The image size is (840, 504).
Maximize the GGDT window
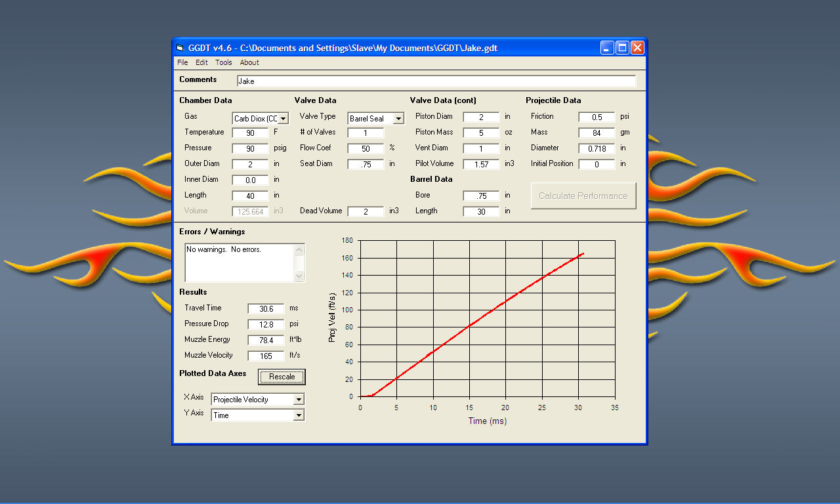(x=622, y=48)
